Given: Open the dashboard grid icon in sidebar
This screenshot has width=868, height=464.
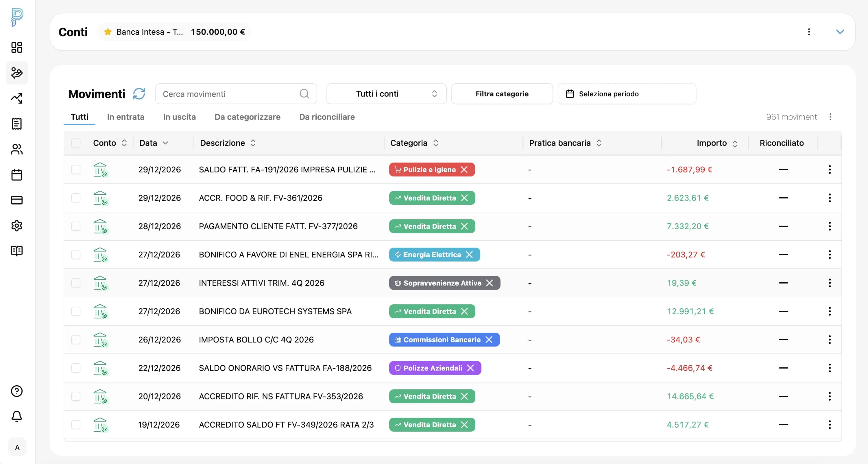Looking at the screenshot, I should (x=16, y=47).
